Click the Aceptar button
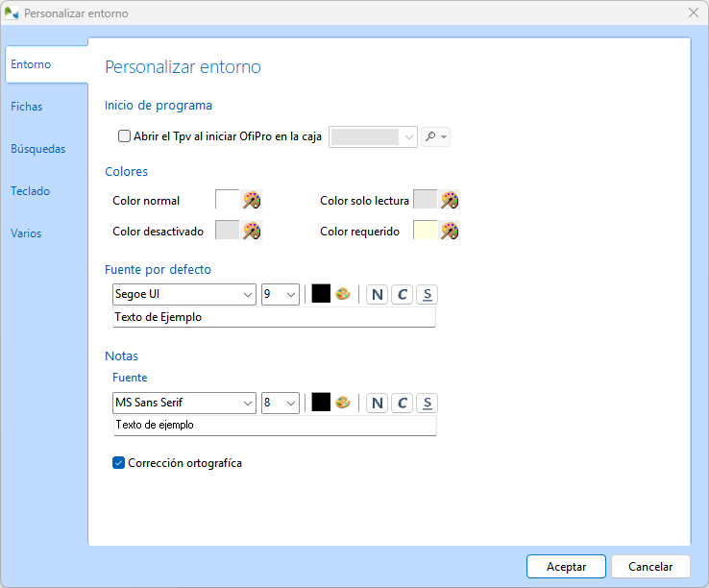This screenshot has width=709, height=588. point(566,566)
